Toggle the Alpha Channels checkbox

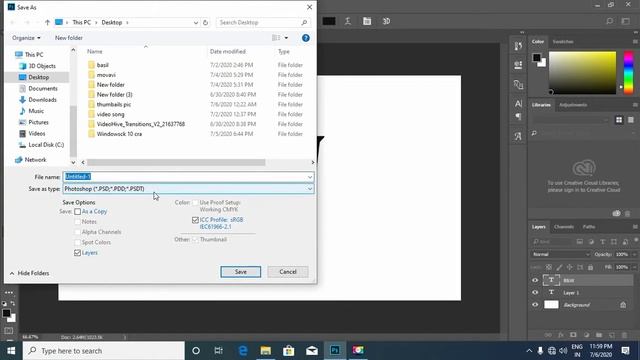[78, 232]
